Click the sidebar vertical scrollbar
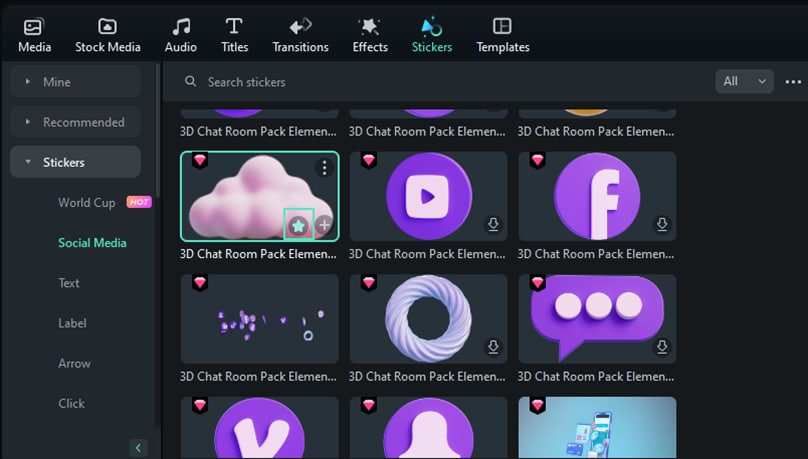Viewport: 808px width, 459px height. coord(157,129)
